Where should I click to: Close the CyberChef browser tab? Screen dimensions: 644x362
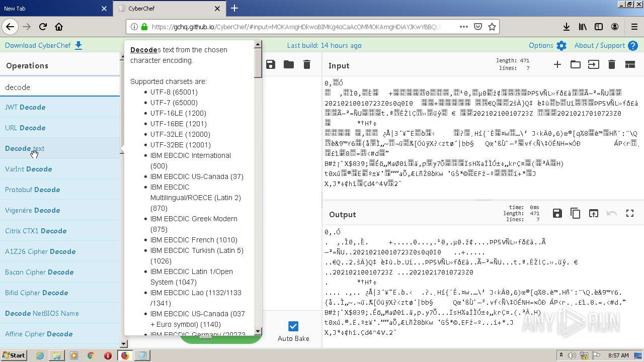tap(217, 9)
